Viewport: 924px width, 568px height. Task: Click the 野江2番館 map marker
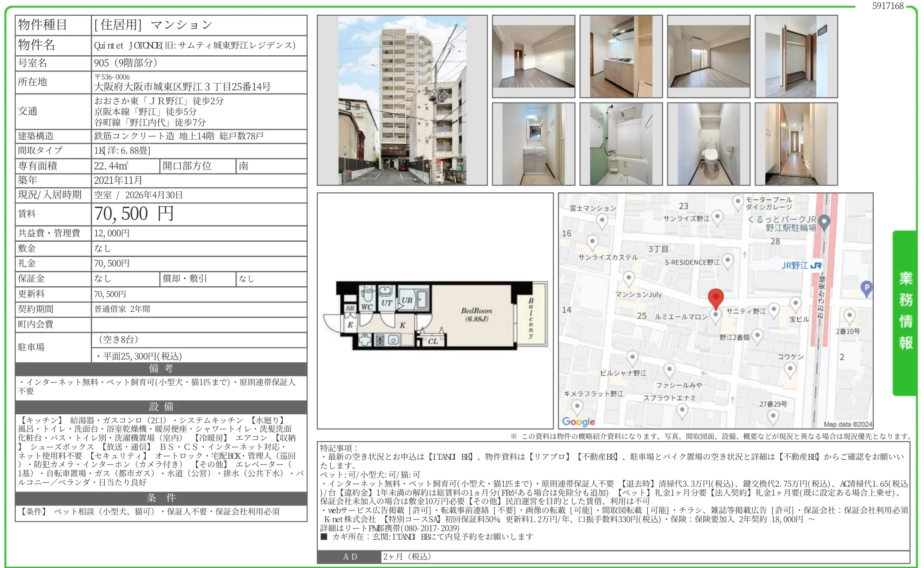click(x=757, y=336)
